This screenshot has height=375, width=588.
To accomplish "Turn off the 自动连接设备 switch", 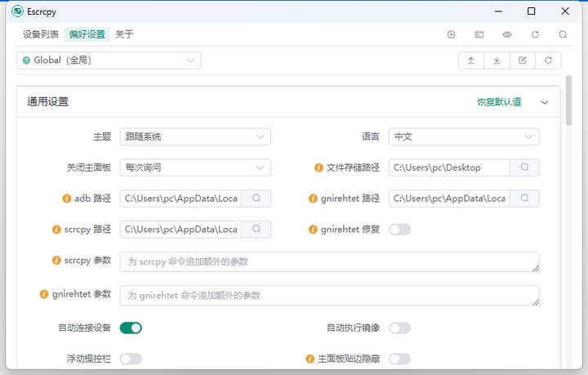I will [x=131, y=328].
